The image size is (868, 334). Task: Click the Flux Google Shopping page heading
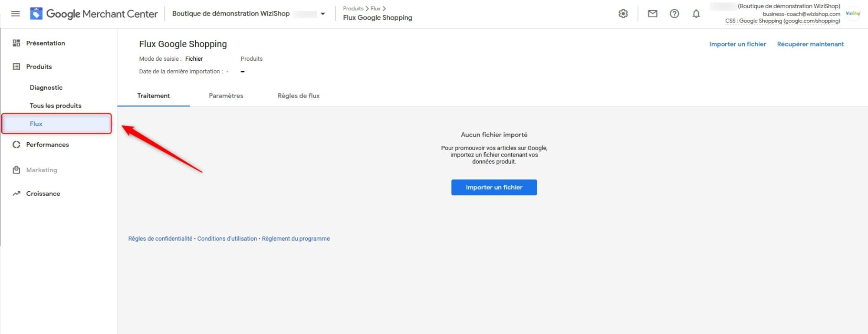point(183,44)
